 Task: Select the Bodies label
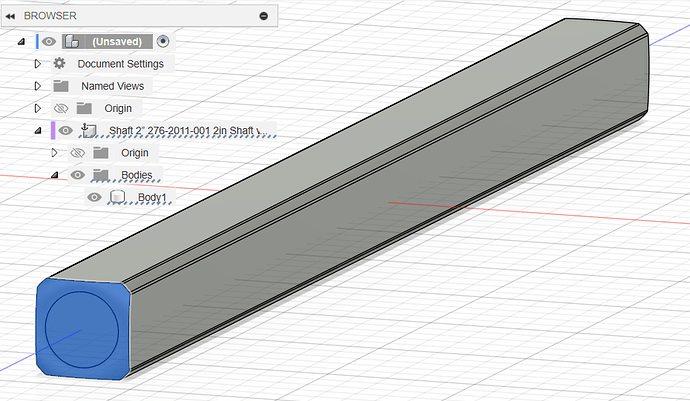137,175
